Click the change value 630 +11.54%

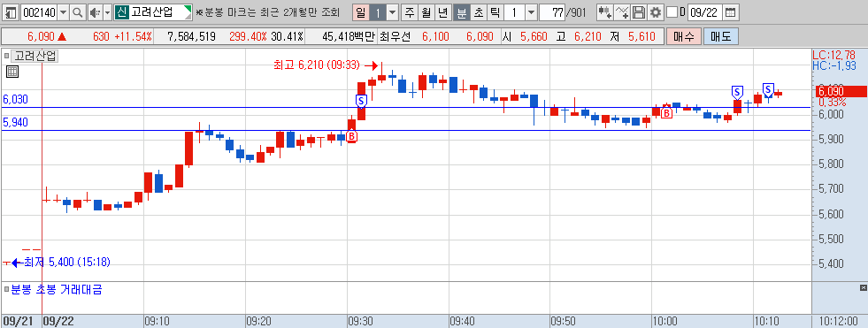(122, 37)
